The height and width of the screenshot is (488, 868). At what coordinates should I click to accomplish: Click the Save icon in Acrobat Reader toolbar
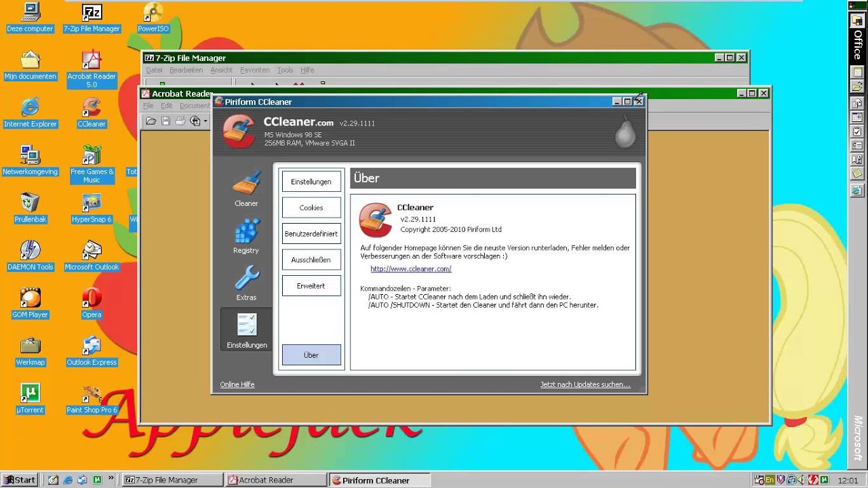coord(166,121)
